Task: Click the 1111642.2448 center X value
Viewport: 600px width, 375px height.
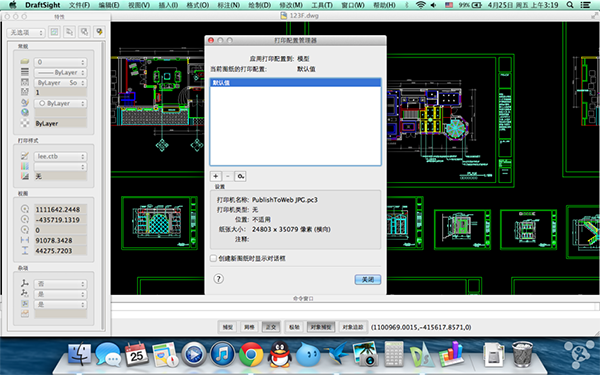Action: (60, 209)
